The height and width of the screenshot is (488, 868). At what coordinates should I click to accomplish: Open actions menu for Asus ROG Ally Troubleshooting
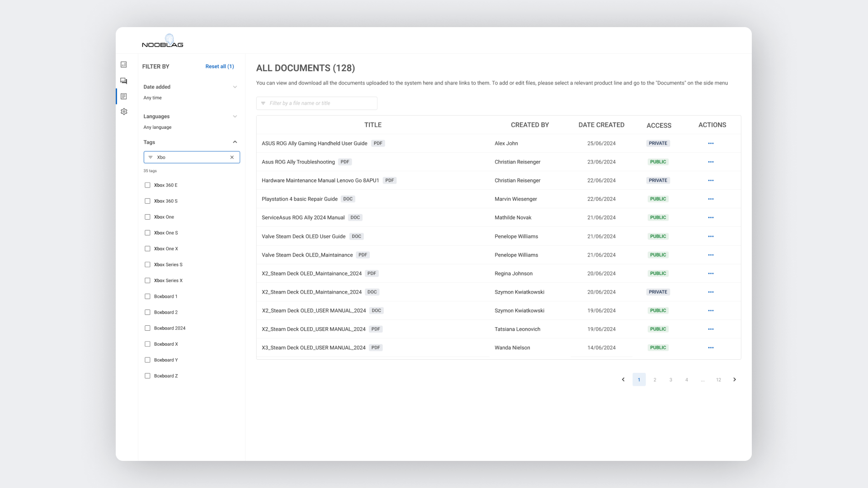click(x=711, y=162)
